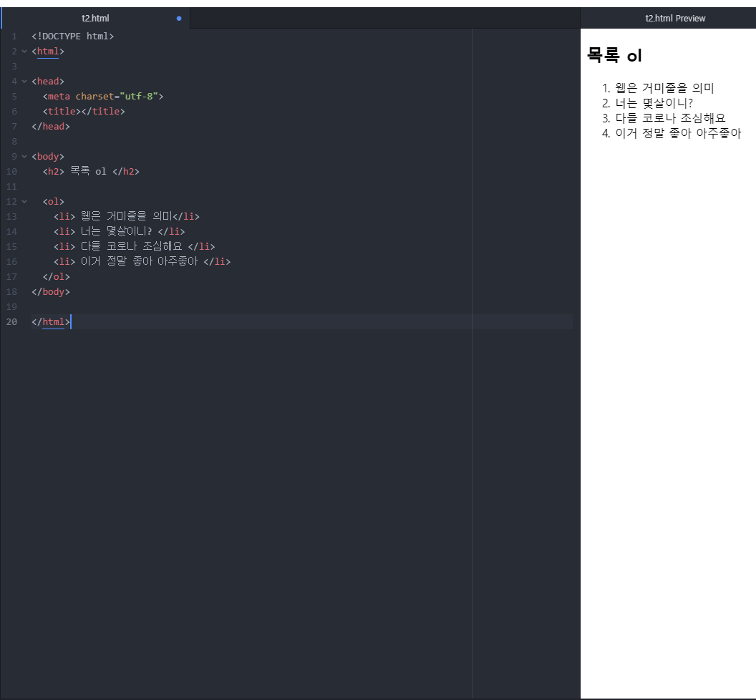Click preview list item 4. 이거 정말 좋아 아주좋아
Image resolution: width=756 pixels, height=700 pixels.
[672, 132]
